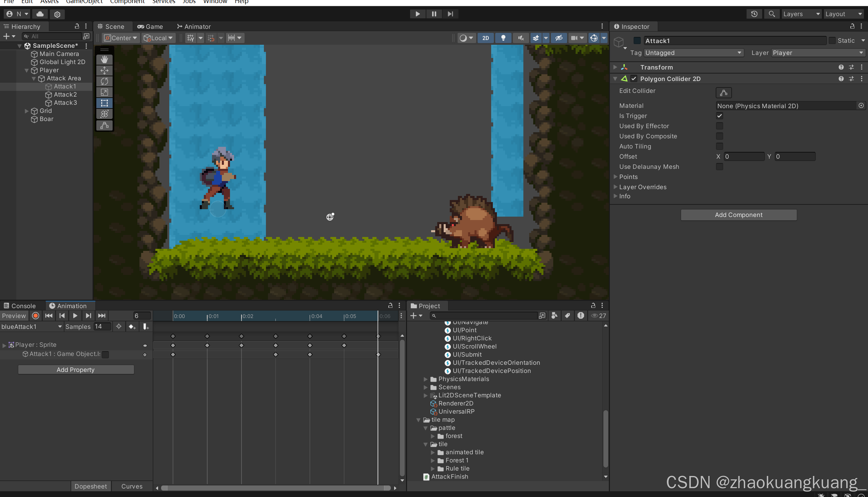
Task: Open the blueAttack1 clip dropdown
Action: 32,327
